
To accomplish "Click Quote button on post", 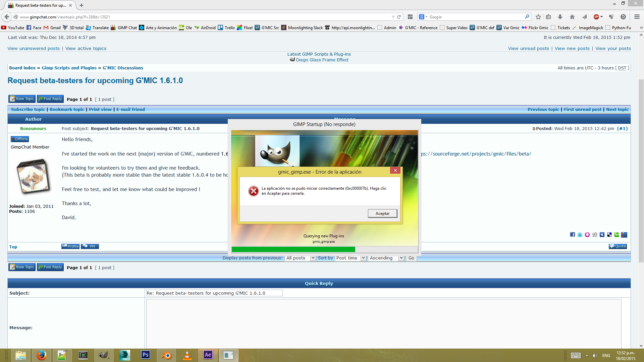I will 618,246.
